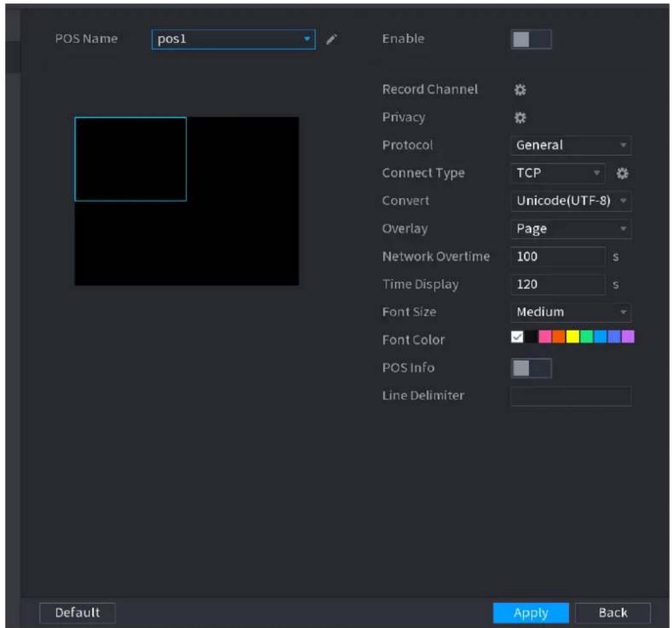Open the Protocol General dropdown
This screenshot has width=672, height=628.
point(571,145)
